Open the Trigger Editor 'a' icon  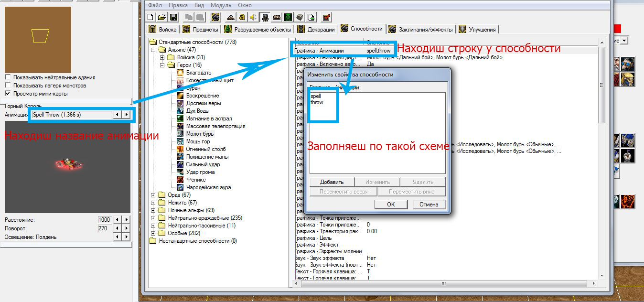pos(242,17)
